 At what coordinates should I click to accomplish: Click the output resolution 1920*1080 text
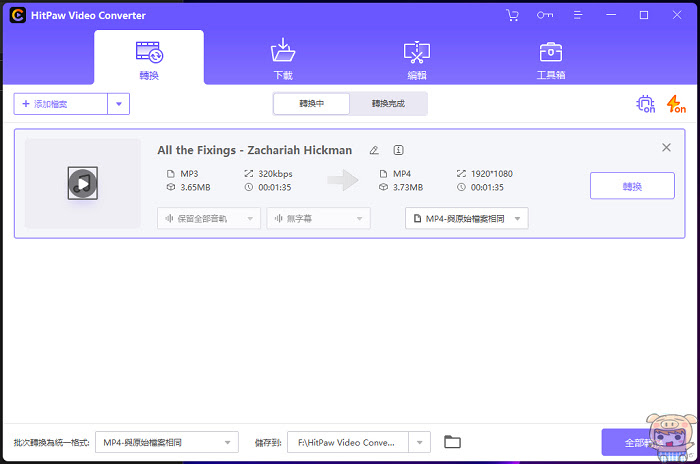[492, 174]
